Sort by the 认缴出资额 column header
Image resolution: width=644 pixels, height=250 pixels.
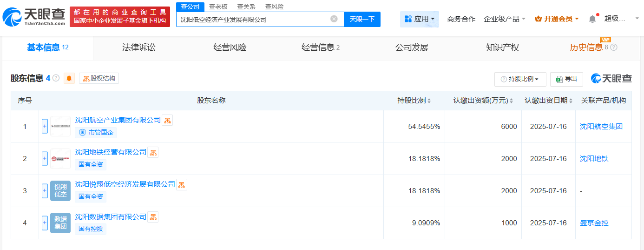483,101
